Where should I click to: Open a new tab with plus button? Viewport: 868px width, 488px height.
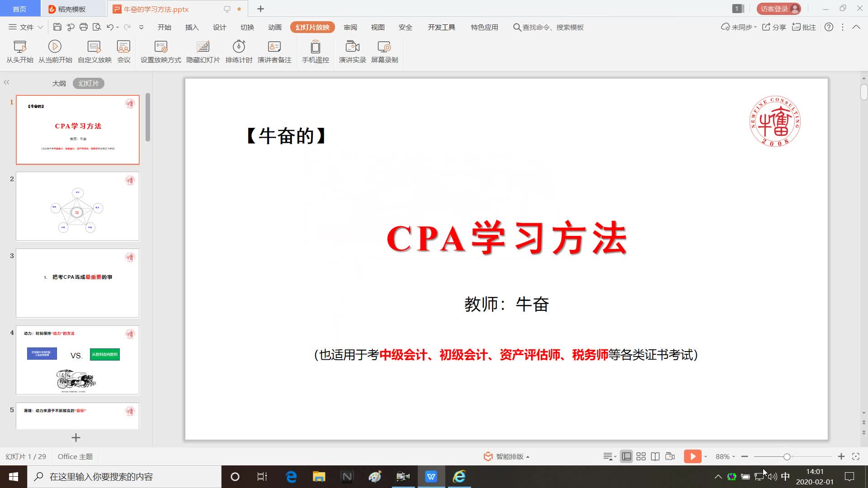click(260, 9)
